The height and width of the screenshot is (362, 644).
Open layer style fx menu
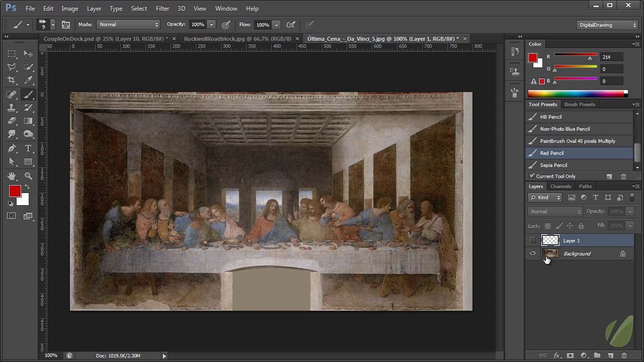click(556, 355)
